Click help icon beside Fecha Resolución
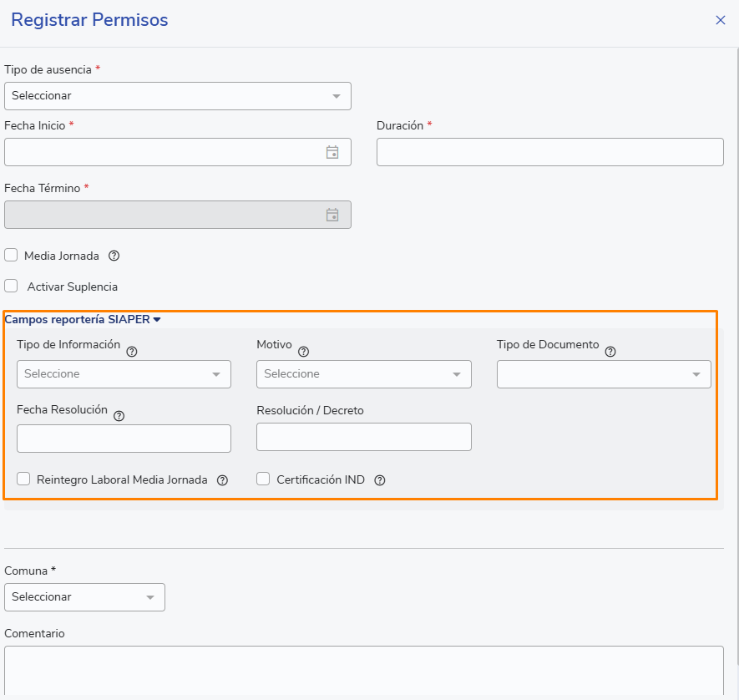Viewport: 739px width, 700px height. (119, 416)
